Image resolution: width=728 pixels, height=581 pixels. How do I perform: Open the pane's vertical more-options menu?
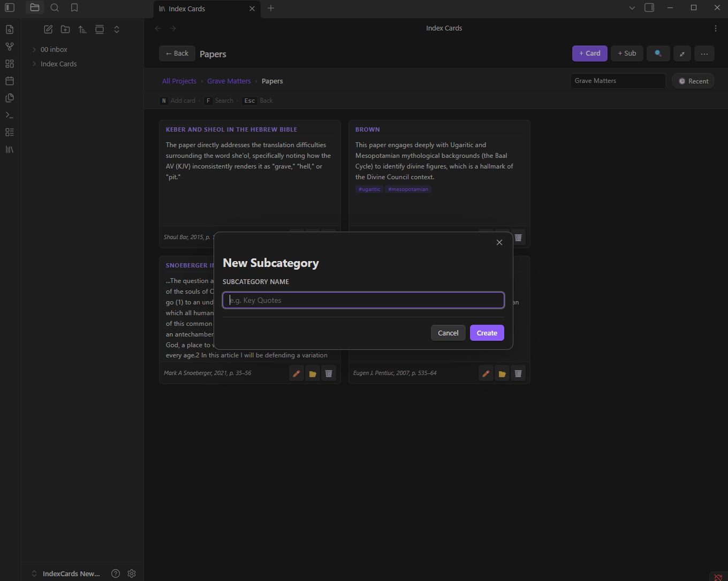pyautogui.click(x=716, y=28)
